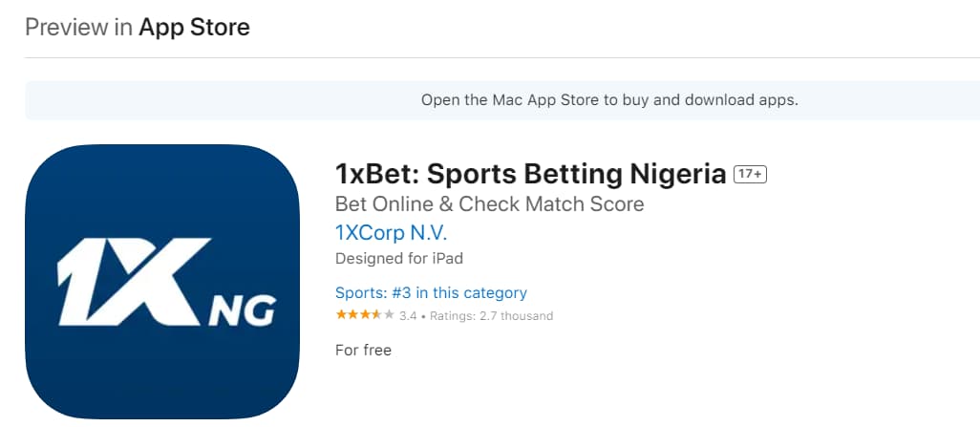980x427 pixels.
Task: Click the grey fifth rating star
Action: tap(389, 315)
